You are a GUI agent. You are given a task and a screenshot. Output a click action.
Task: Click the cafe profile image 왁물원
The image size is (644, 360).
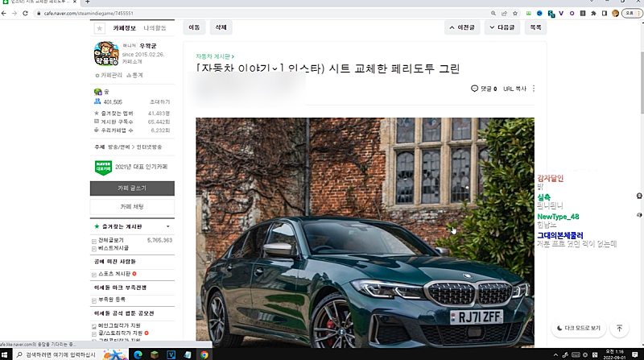[x=106, y=53]
